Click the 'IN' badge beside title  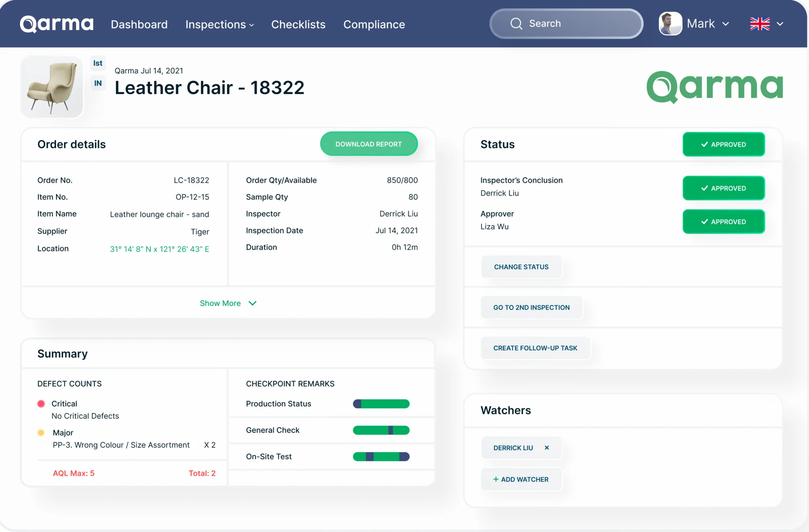coord(98,83)
